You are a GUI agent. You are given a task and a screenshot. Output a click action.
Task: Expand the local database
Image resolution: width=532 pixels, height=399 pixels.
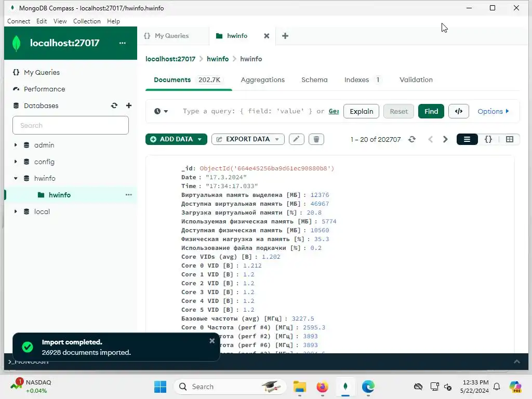pos(15,211)
